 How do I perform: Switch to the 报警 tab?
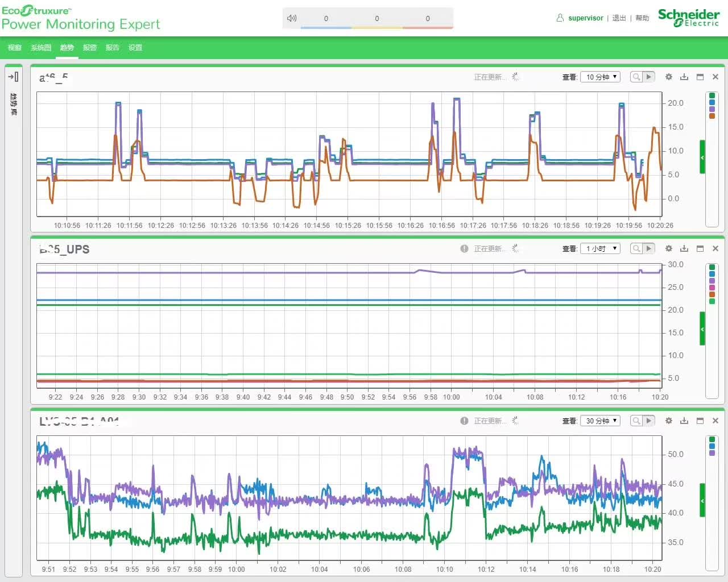point(90,48)
